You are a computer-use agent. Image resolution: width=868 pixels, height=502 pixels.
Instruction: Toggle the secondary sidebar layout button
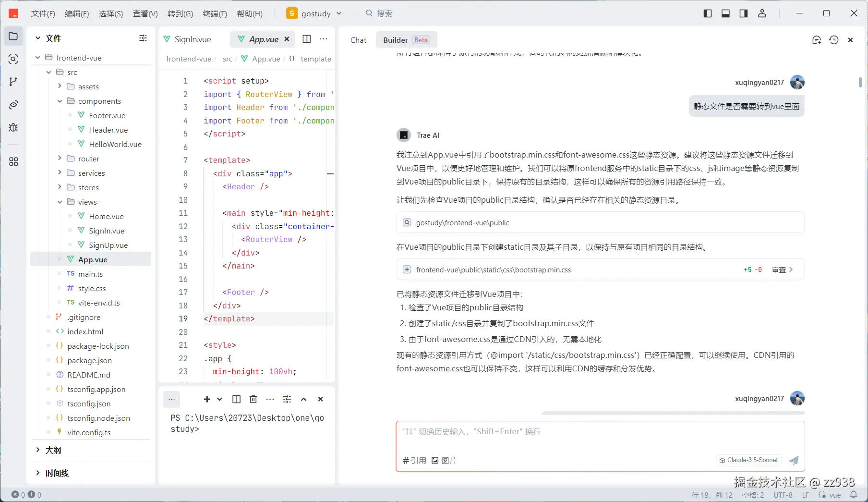click(x=744, y=13)
